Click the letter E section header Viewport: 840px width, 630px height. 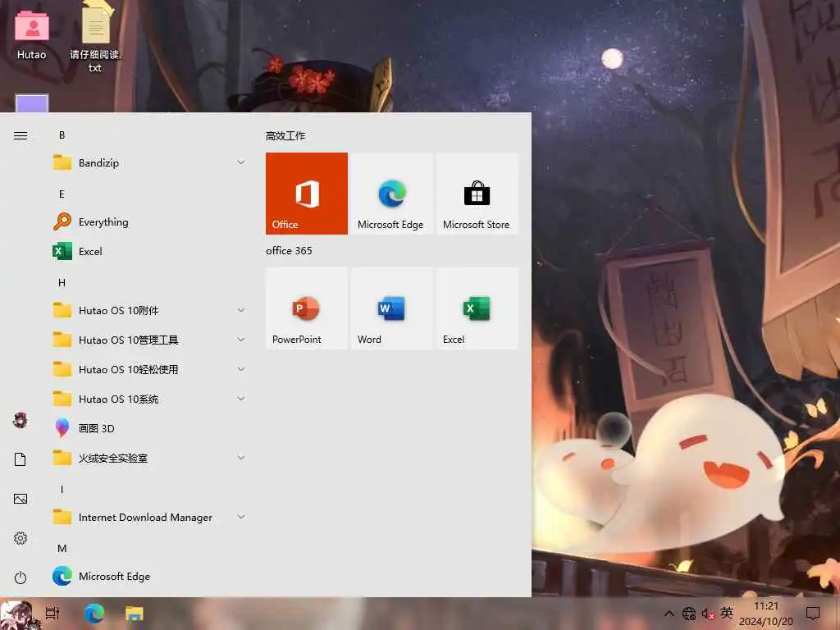coord(62,194)
